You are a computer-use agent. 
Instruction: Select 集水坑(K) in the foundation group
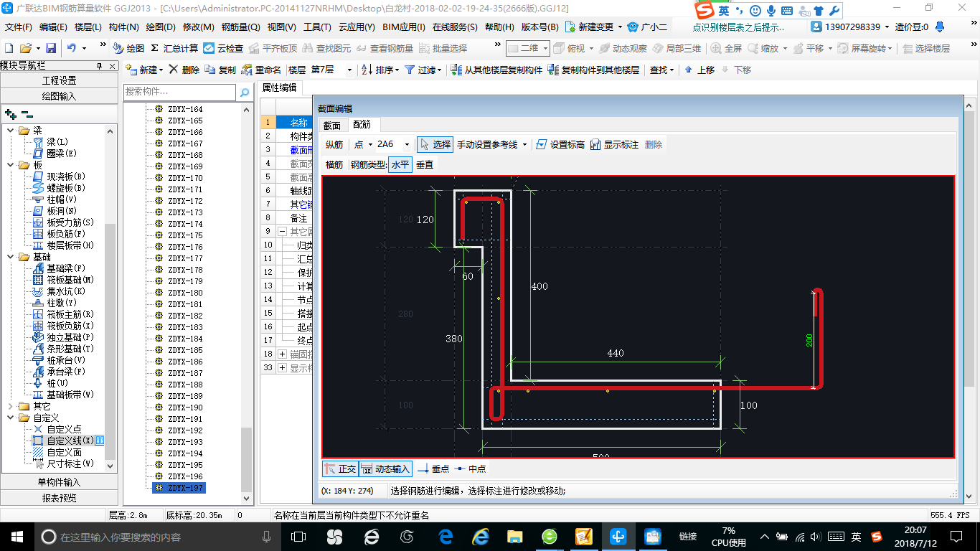[60, 291]
